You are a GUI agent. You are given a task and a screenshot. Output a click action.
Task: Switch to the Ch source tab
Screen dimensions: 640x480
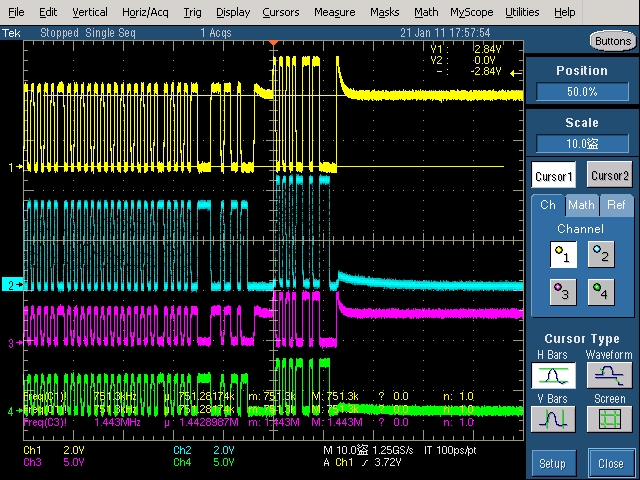tap(548, 205)
